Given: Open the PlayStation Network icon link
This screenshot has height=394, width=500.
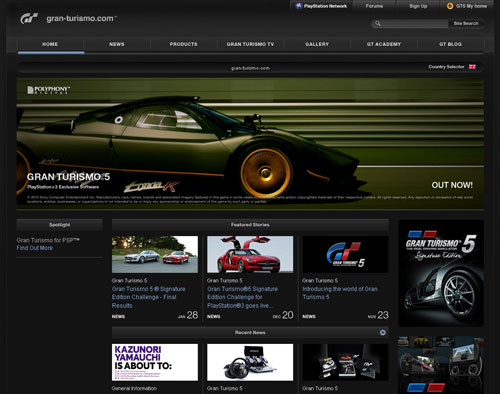Looking at the screenshot, I should (299, 6).
